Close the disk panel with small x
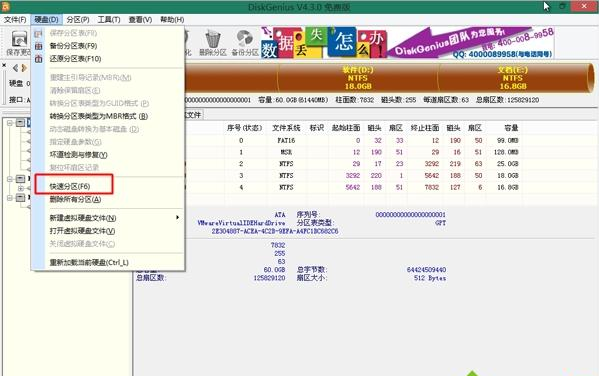 pos(4,65)
